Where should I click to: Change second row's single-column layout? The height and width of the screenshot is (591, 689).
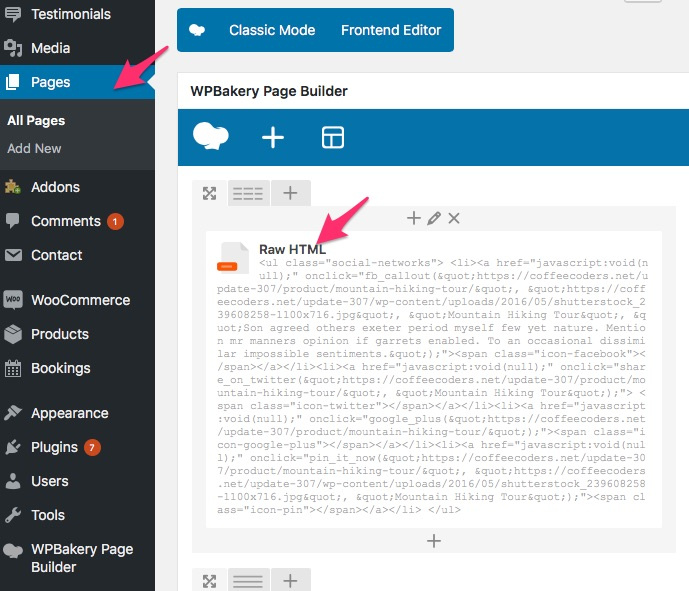point(248,581)
